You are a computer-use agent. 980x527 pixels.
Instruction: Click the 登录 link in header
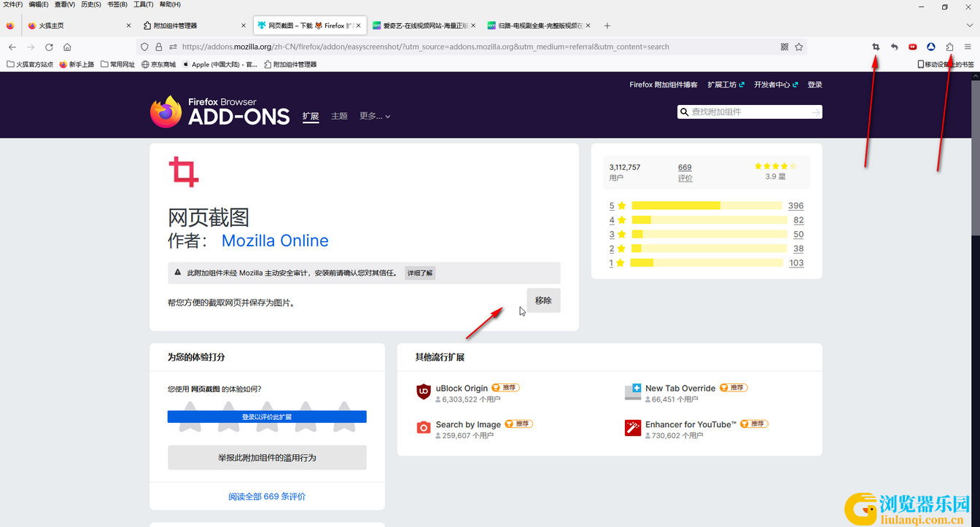815,85
